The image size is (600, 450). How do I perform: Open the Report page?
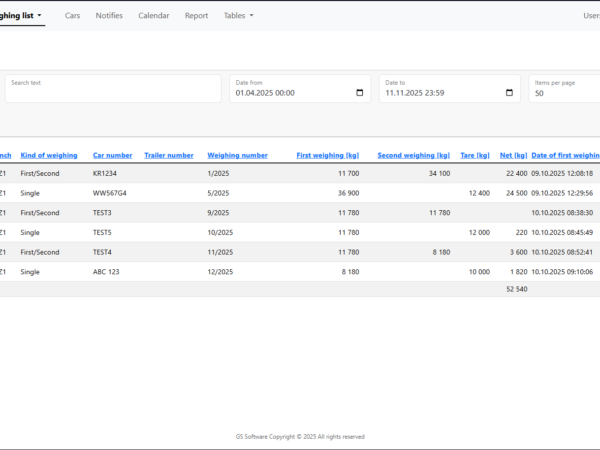(x=196, y=16)
